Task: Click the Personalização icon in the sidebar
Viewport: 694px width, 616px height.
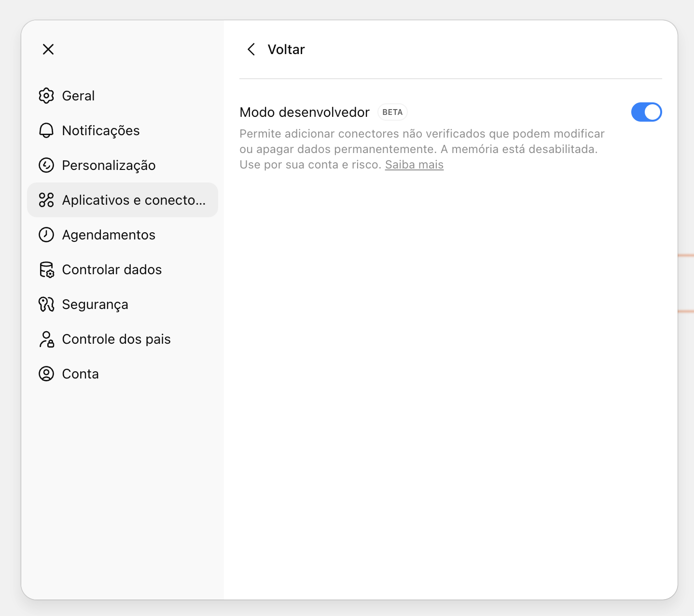Action: 46,165
